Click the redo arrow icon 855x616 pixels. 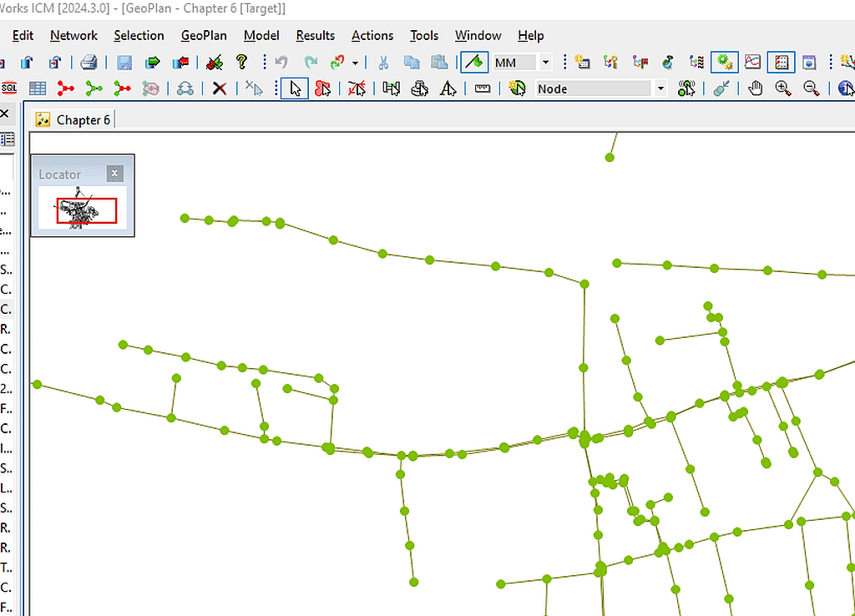(311, 63)
